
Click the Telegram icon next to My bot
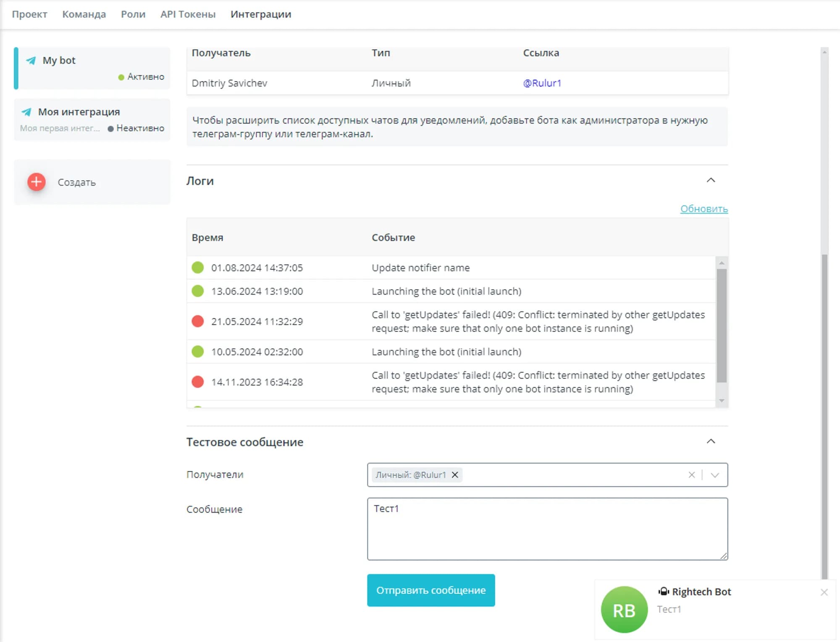[x=31, y=61]
